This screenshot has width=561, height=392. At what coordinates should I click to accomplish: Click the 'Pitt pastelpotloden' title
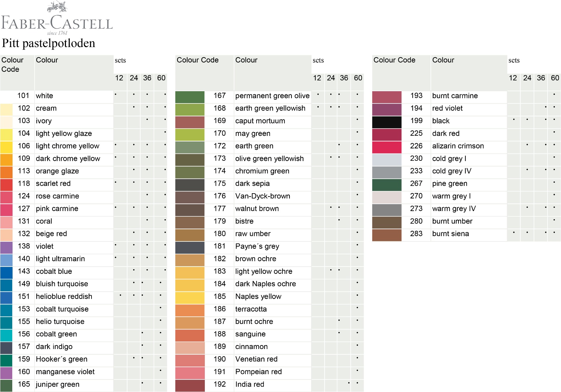pos(49,43)
